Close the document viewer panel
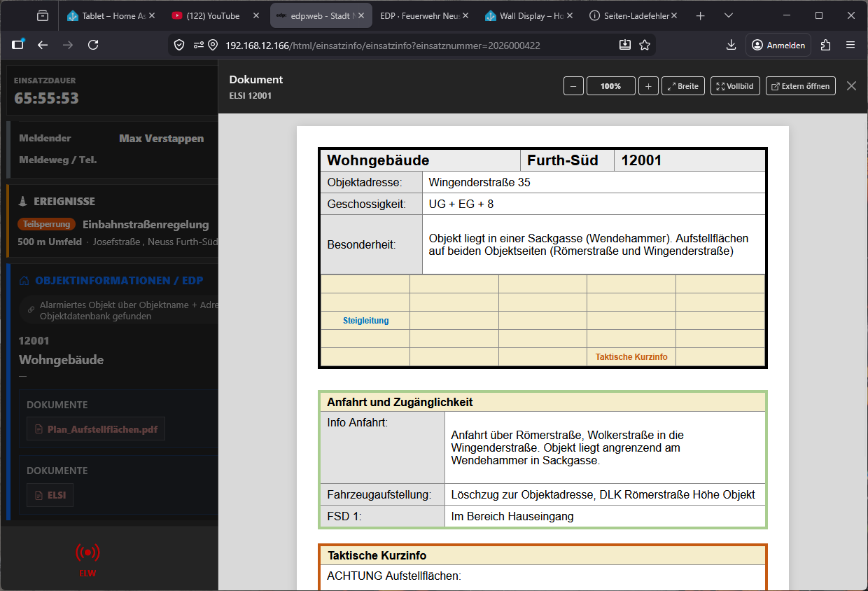 click(x=851, y=86)
